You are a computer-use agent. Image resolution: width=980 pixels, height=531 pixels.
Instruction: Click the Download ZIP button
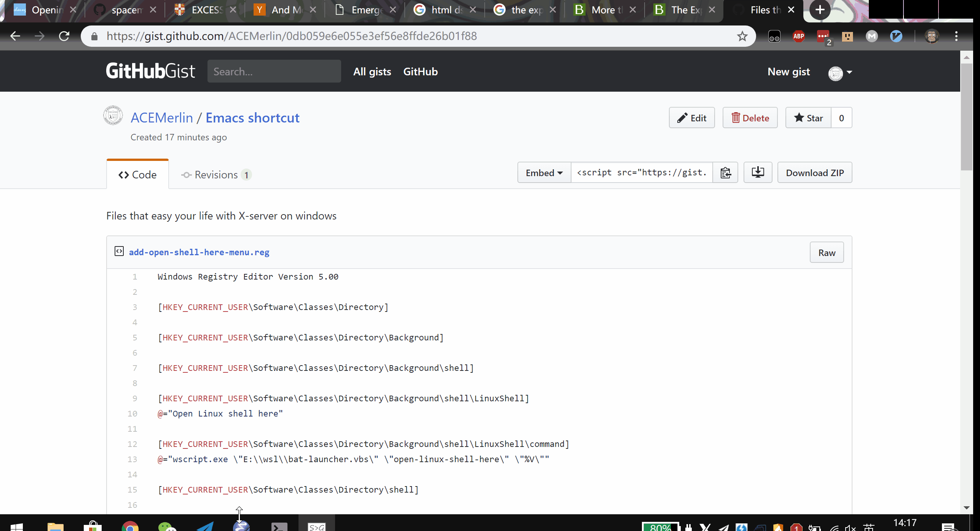pyautogui.click(x=814, y=173)
